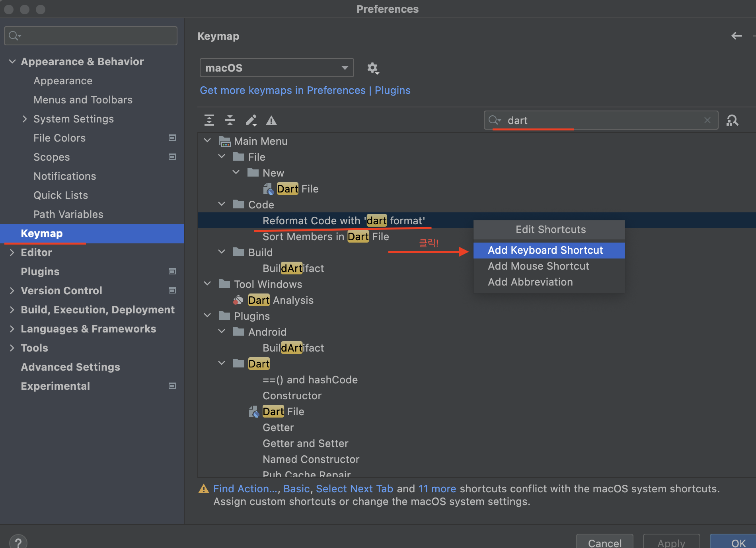Expand the Version Control section arrow
756x548 pixels.
(12, 291)
